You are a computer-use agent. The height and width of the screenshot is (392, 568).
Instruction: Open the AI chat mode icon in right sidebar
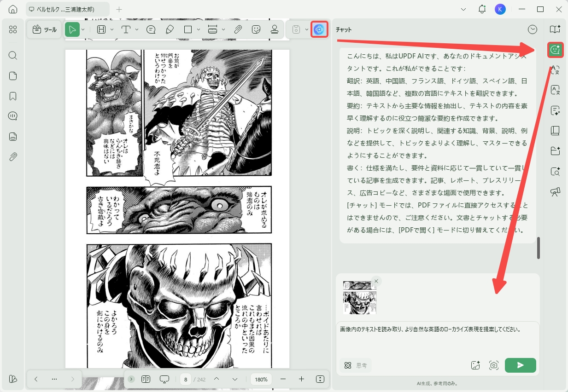point(555,49)
